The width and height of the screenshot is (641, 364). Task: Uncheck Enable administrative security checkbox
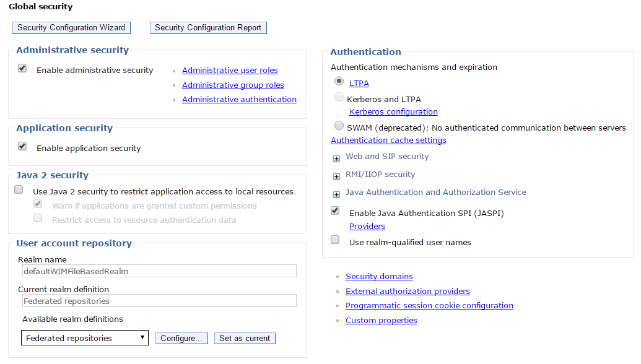click(22, 68)
